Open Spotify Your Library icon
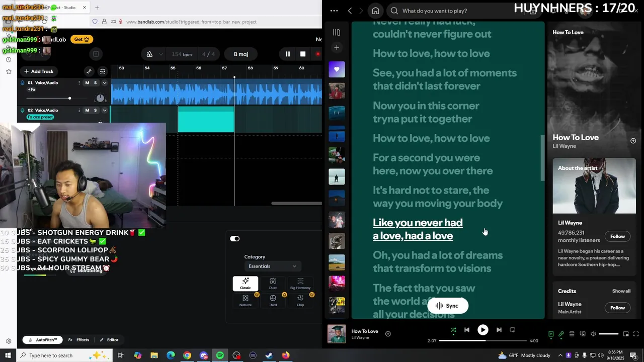Screen dimensions: 644x362 (337, 32)
